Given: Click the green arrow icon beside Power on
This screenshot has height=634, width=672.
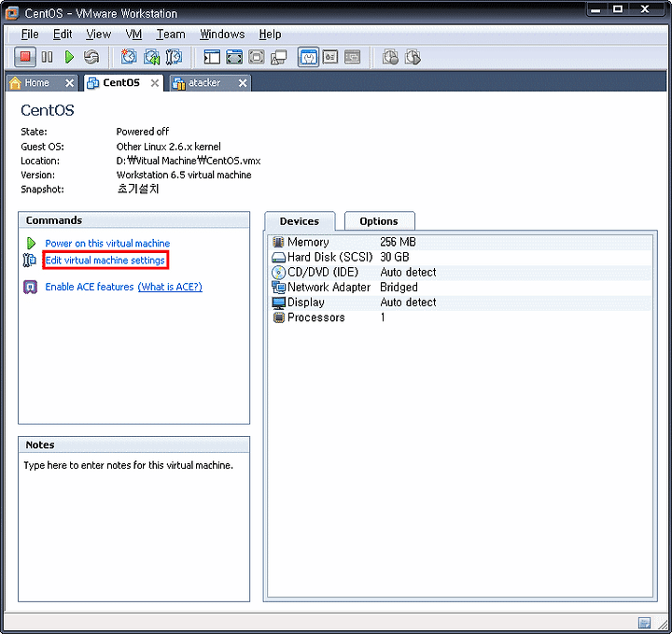Looking at the screenshot, I should 31,243.
